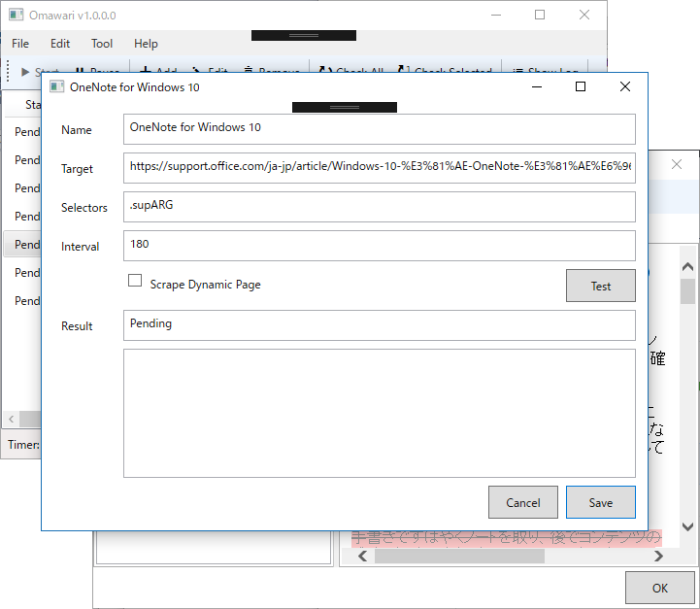This screenshot has width=700, height=609.
Task: Select the highlighted Pend row in Omawari list
Action: [22, 244]
